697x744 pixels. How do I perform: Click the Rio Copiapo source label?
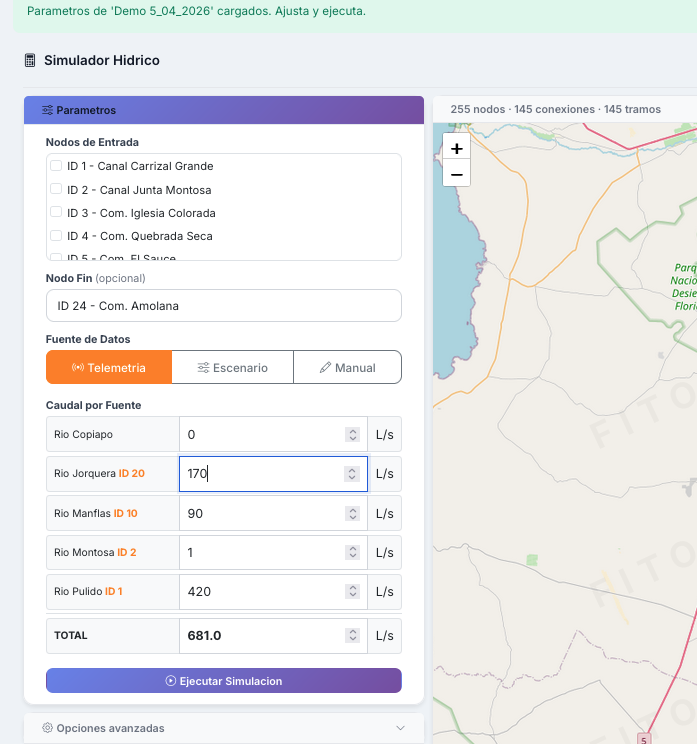pyautogui.click(x=84, y=434)
